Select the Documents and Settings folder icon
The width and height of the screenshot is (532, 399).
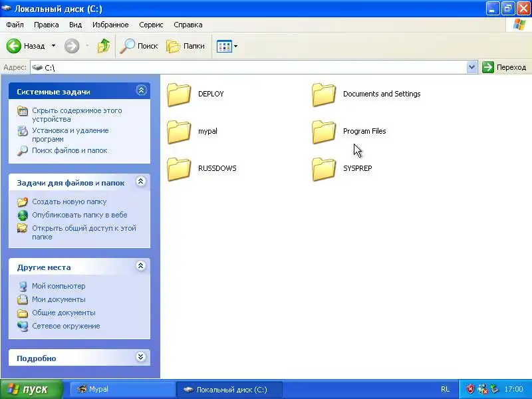pyautogui.click(x=324, y=94)
